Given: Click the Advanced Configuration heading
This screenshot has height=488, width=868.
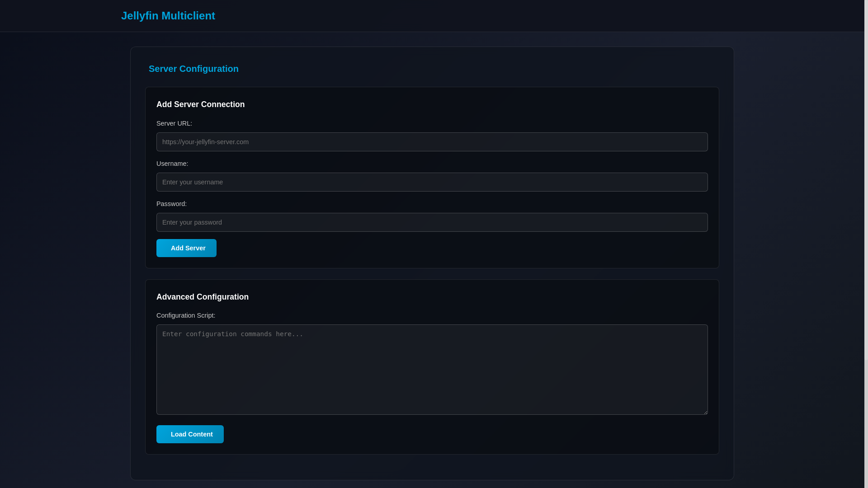Looking at the screenshot, I should click(203, 297).
